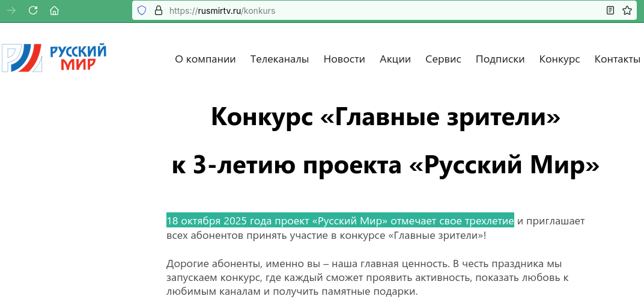
Task: Go to «Подписки» page
Action: (x=500, y=59)
